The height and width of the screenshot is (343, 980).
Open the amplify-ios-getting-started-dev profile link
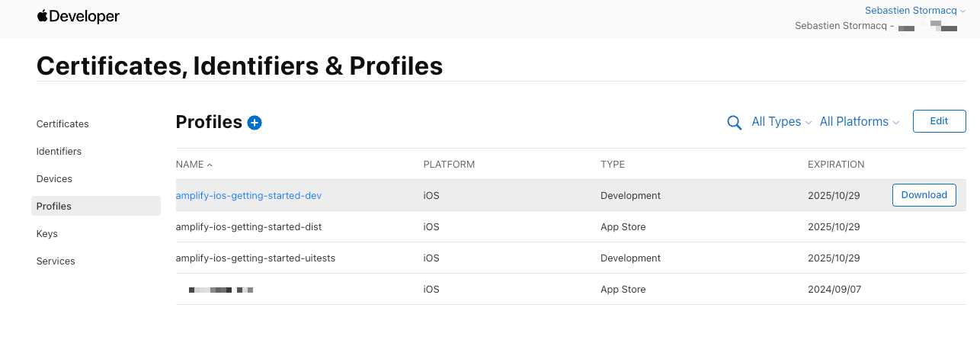(x=248, y=196)
